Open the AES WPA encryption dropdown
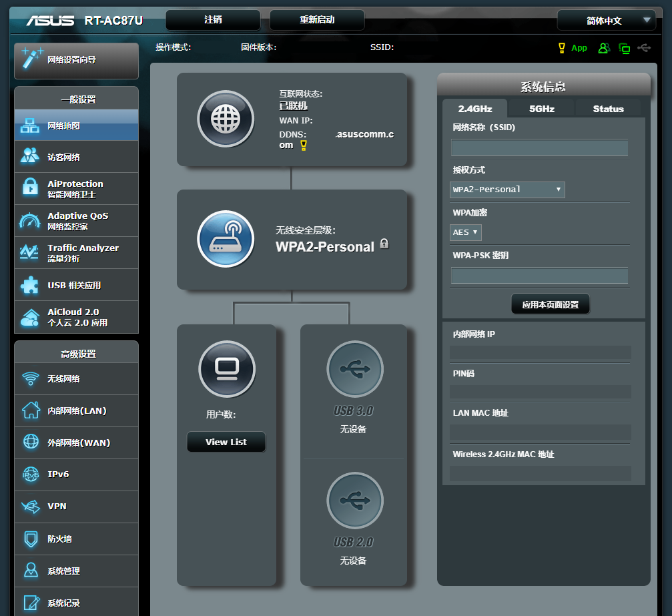 (466, 232)
